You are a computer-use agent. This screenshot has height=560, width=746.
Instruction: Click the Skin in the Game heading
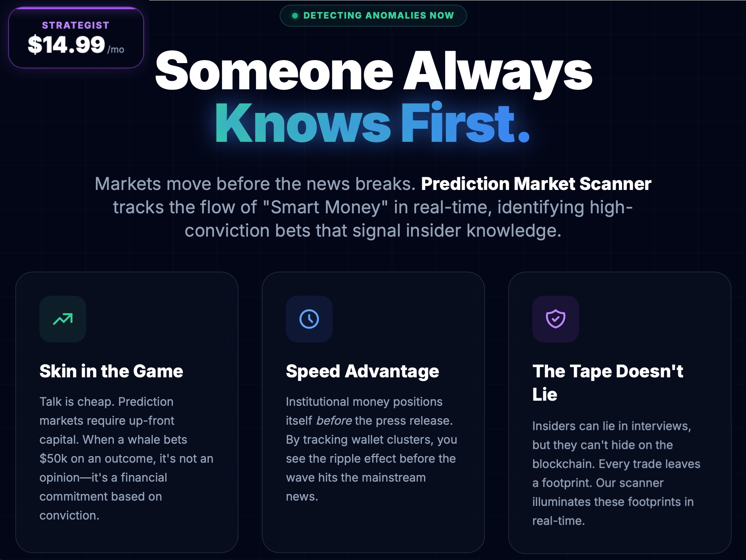111,371
